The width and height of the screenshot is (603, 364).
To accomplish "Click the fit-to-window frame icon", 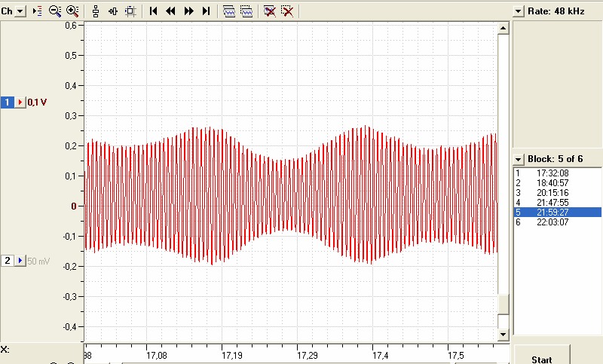I will tap(130, 11).
